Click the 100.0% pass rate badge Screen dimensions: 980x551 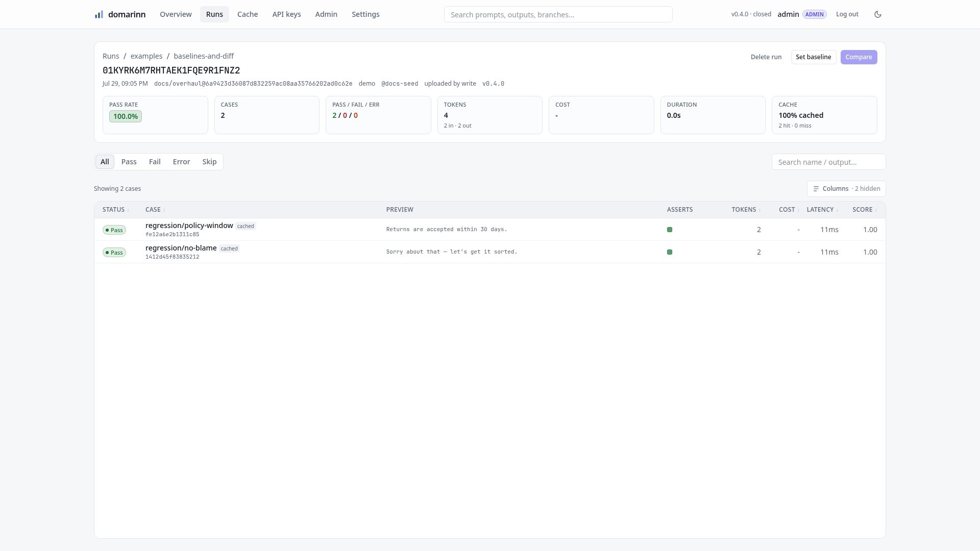click(126, 116)
